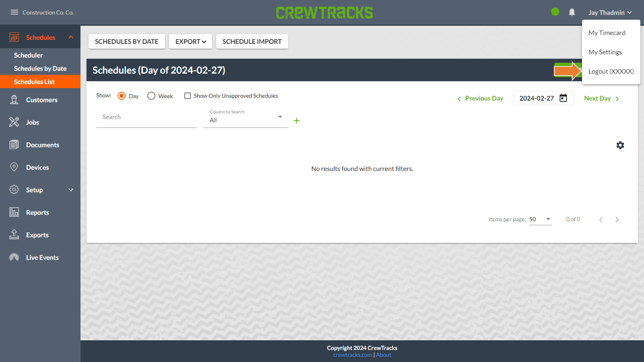Open Schedules by Date in sidebar
Viewport: 644px width, 362px height.
(x=40, y=68)
